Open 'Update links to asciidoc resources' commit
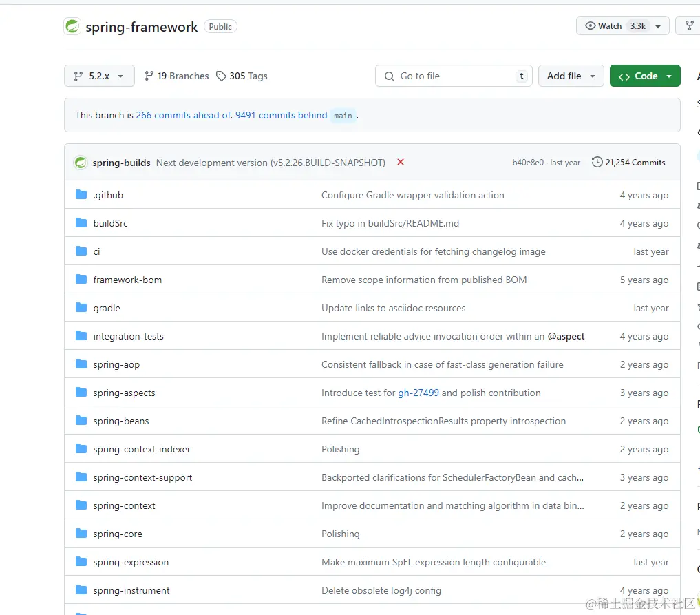The image size is (700, 615). (393, 308)
